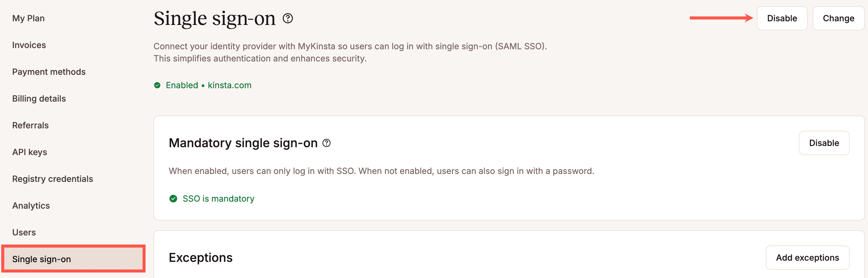Open the Referrals page
The image size is (868, 278).
[x=30, y=125]
